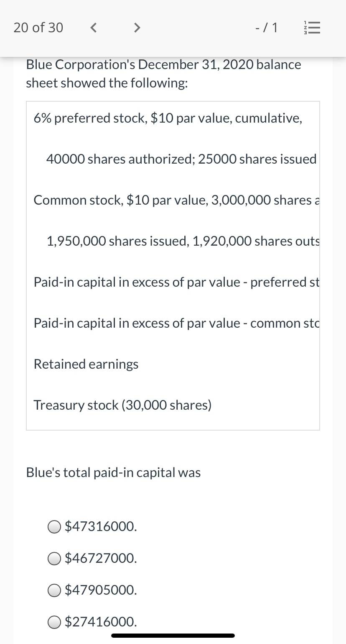Image resolution: width=346 pixels, height=644 pixels.
Task: Tap the 'Blue's total paid-in capital was' prompt
Action: pyautogui.click(x=113, y=473)
